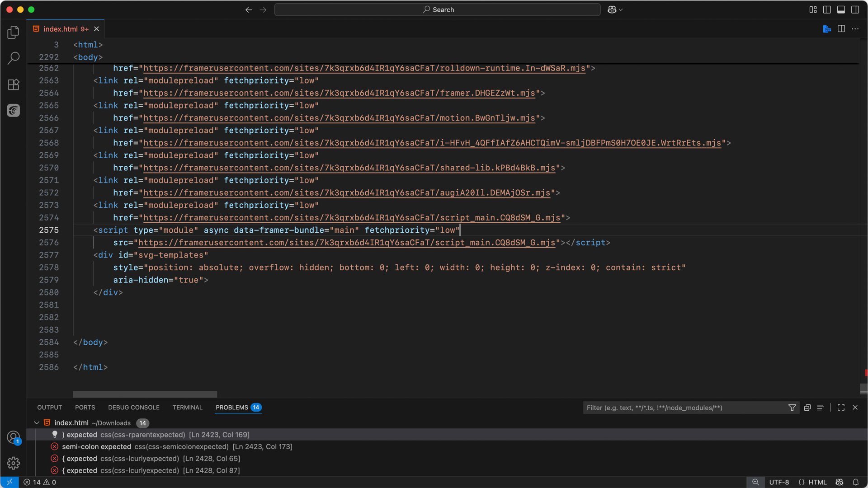
Task: Click the editor horizontal scrollbar
Action: (x=145, y=394)
